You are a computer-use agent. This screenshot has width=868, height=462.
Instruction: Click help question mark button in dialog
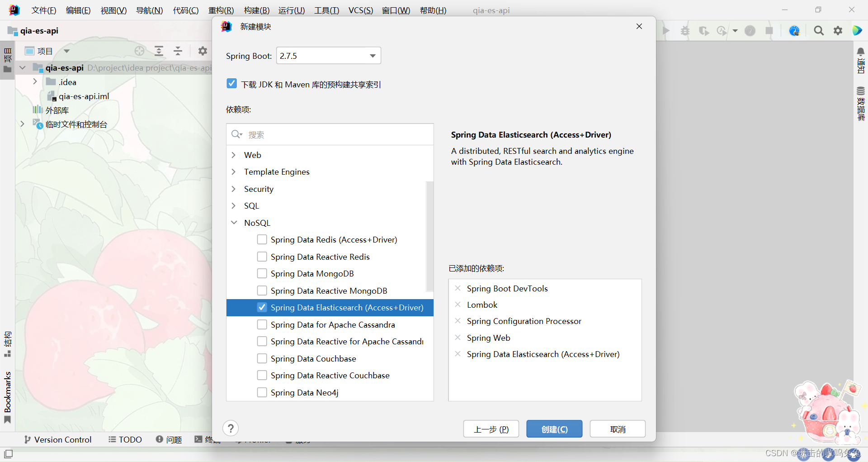tap(231, 428)
